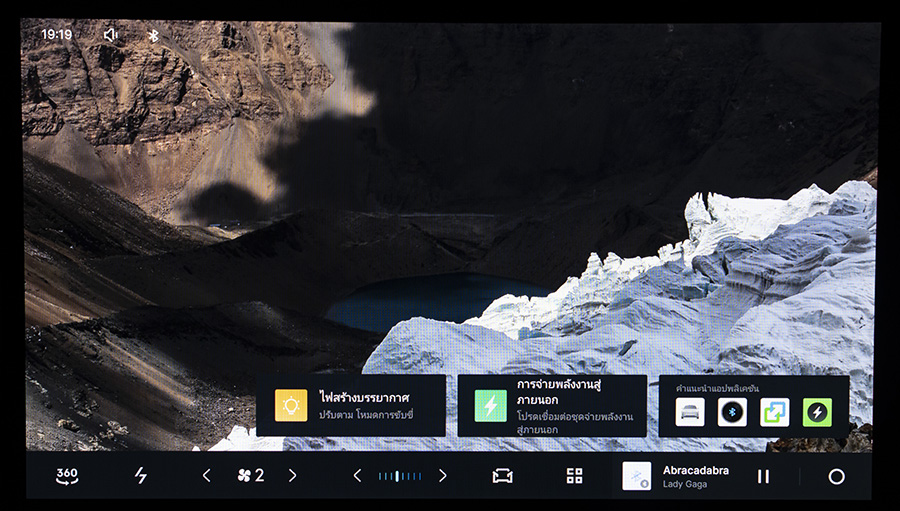Screen dimensions: 900x511
Task: Open the car seat controls icon
Action: (502, 476)
